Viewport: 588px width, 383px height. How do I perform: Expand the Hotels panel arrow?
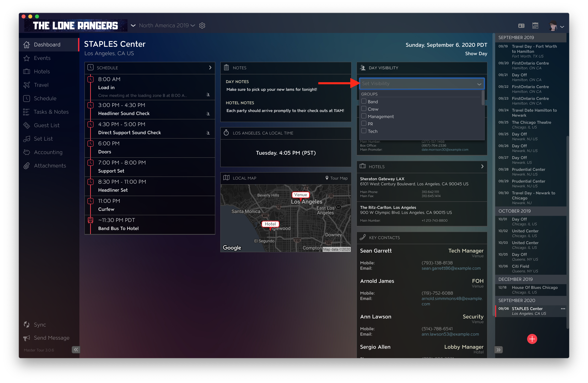click(x=482, y=166)
